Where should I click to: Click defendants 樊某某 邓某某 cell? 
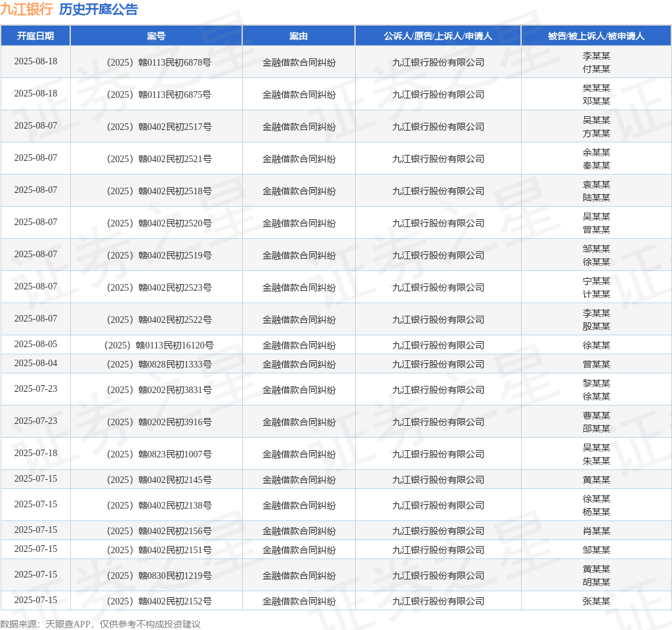[596, 94]
